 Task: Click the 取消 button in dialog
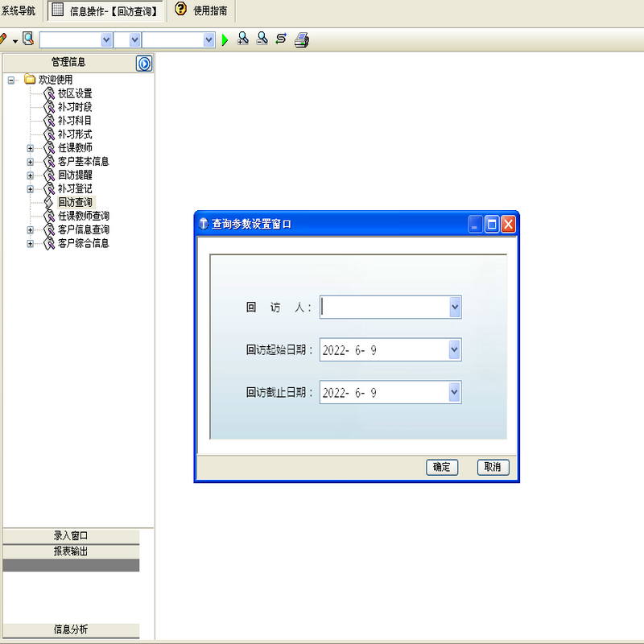click(493, 467)
